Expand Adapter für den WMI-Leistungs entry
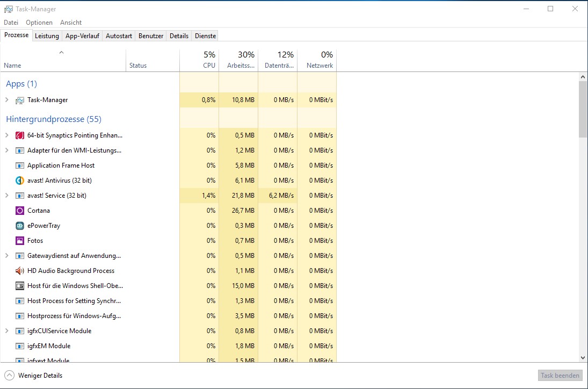588x389 pixels. point(7,150)
